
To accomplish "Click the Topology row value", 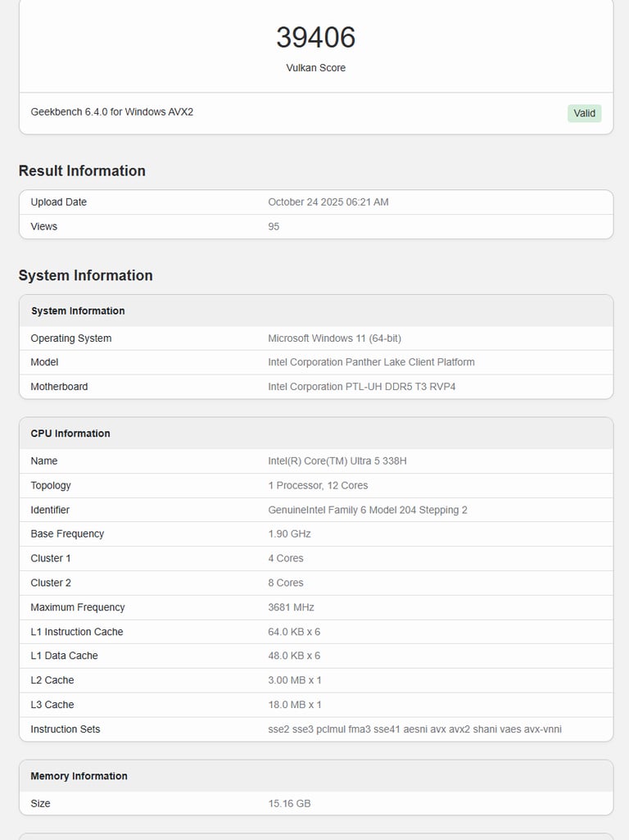I will tap(318, 486).
